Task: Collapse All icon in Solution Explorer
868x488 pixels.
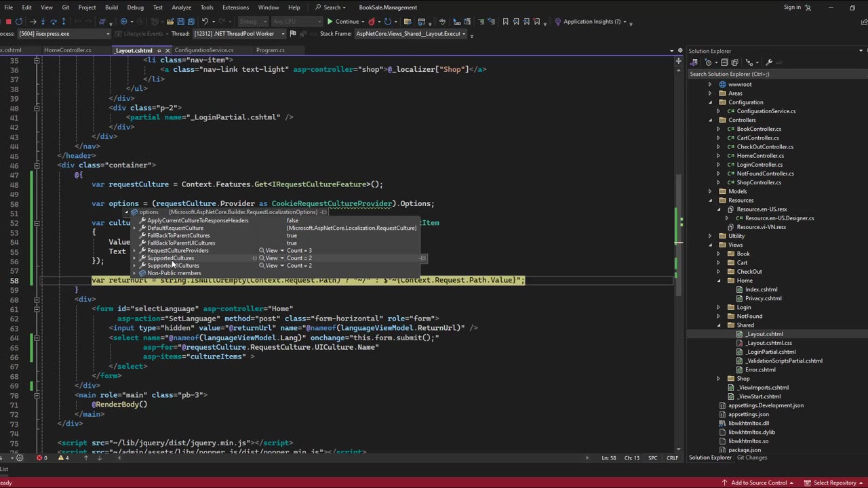Action: [x=724, y=62]
